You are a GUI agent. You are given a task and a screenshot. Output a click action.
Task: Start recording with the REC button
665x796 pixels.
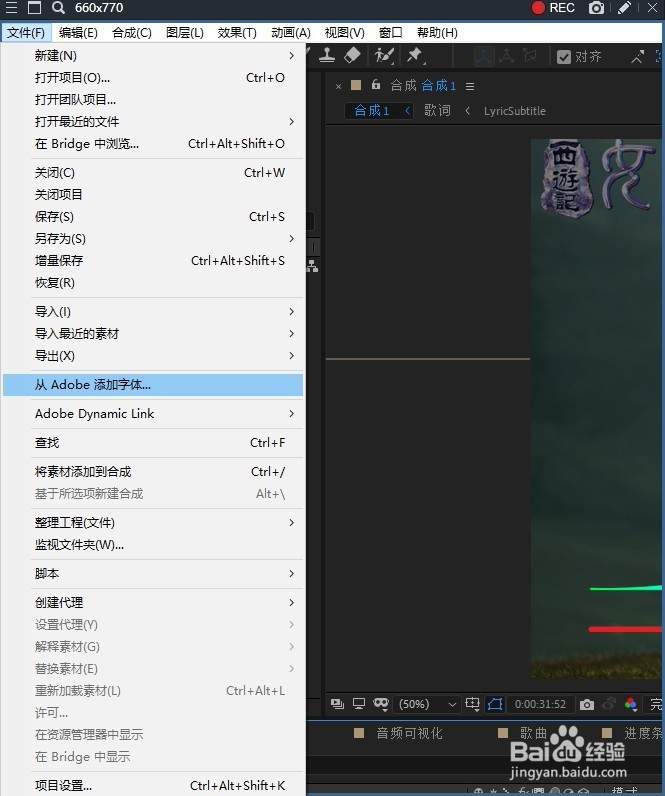(x=553, y=8)
